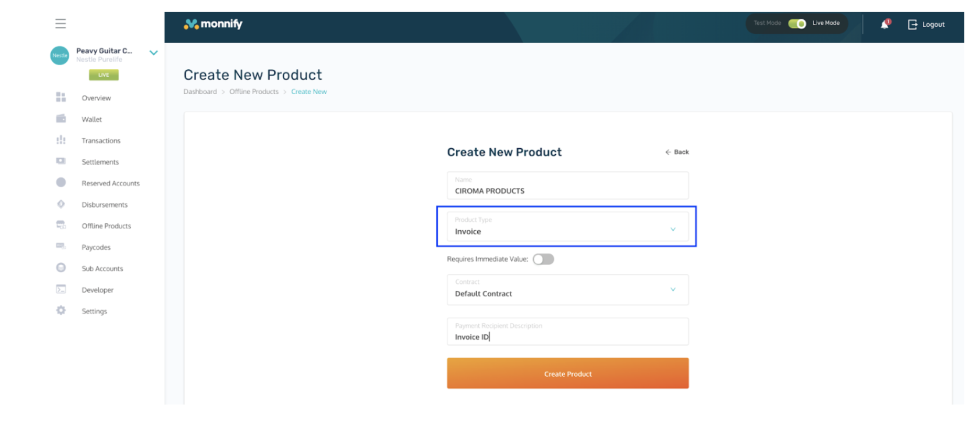Screen dimensions: 980x442
Task: Click the Dashboard breadcrumb link
Action: click(200, 92)
